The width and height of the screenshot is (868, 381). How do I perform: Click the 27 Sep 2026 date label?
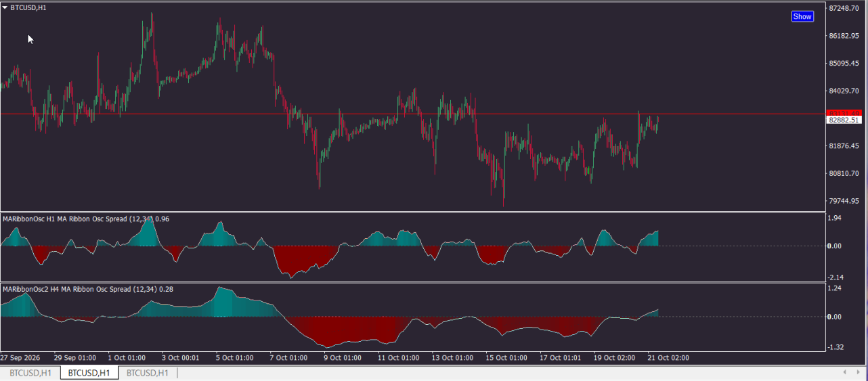[20, 358]
